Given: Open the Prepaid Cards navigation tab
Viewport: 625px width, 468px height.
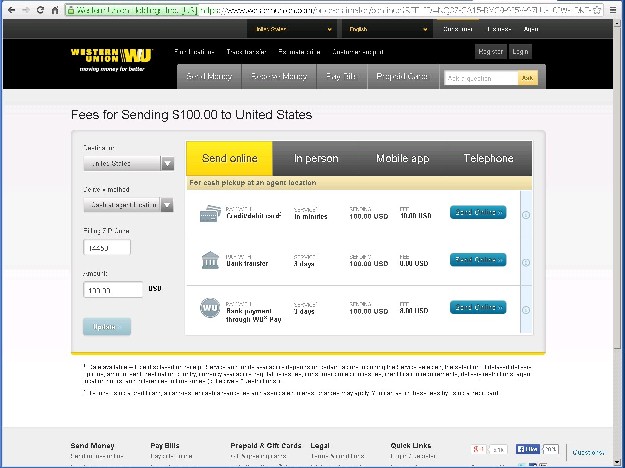Looking at the screenshot, I should point(402,76).
